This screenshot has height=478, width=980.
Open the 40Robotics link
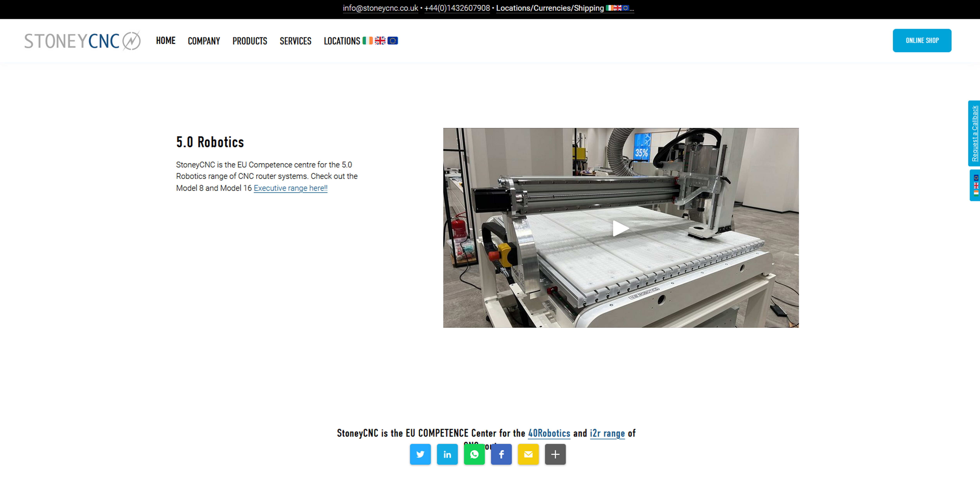pos(549,433)
